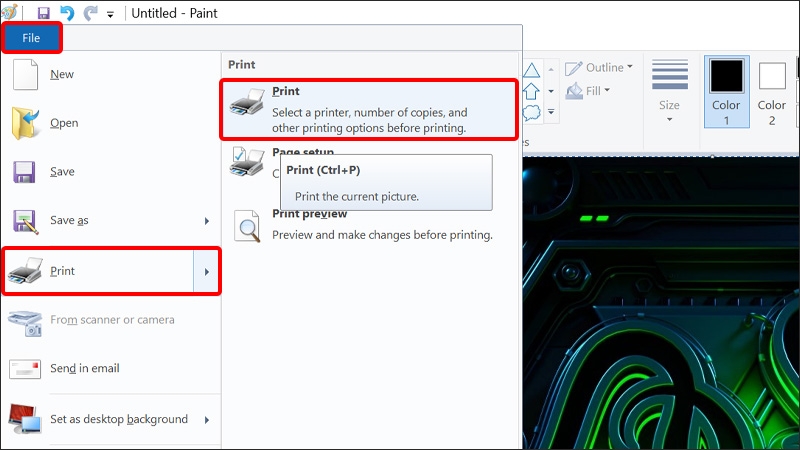Click the green artwork on the Paint canvas
The height and width of the screenshot is (450, 800).
(x=661, y=303)
